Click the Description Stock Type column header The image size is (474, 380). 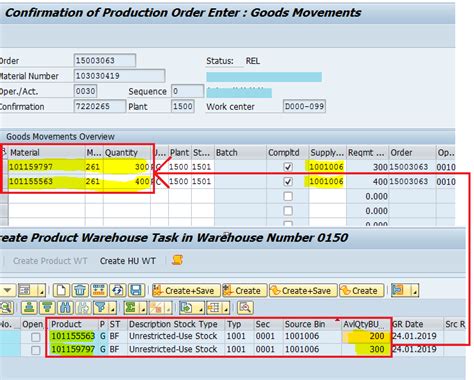(x=175, y=324)
